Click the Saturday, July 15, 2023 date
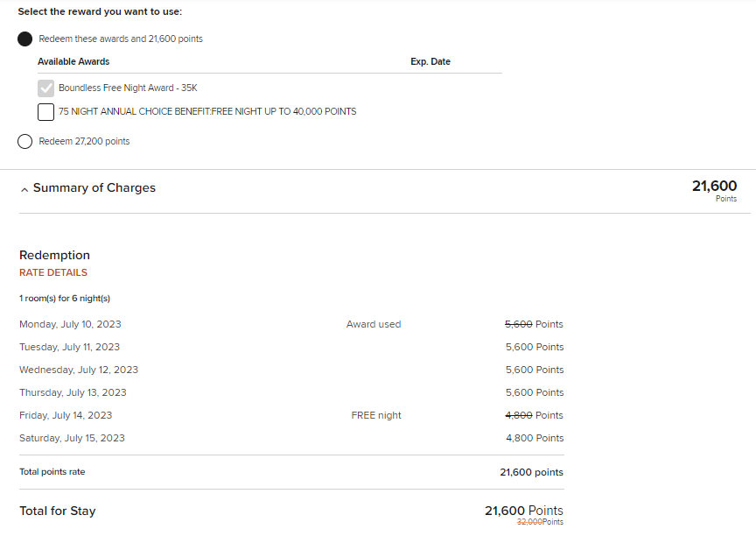Image resolution: width=756 pixels, height=536 pixels. [72, 438]
